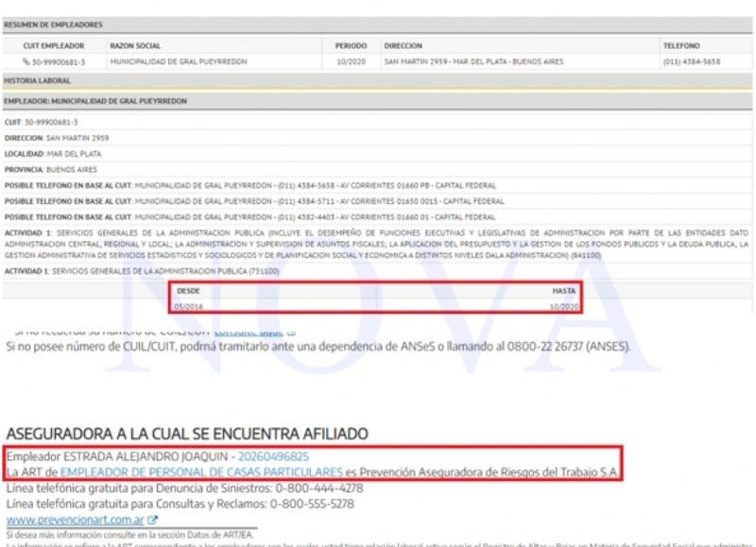Click the DESDE column label
The width and height of the screenshot is (756, 547).
tap(188, 291)
